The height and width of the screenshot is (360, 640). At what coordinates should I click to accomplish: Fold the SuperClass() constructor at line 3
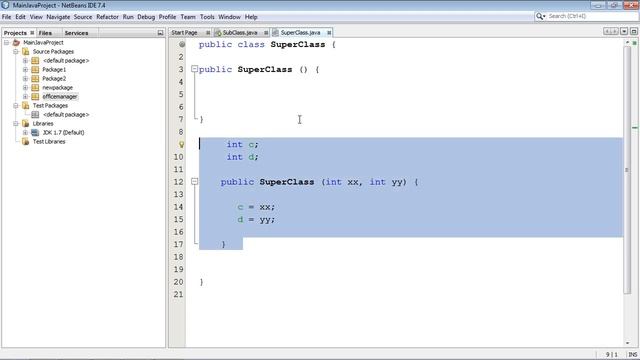point(194,69)
